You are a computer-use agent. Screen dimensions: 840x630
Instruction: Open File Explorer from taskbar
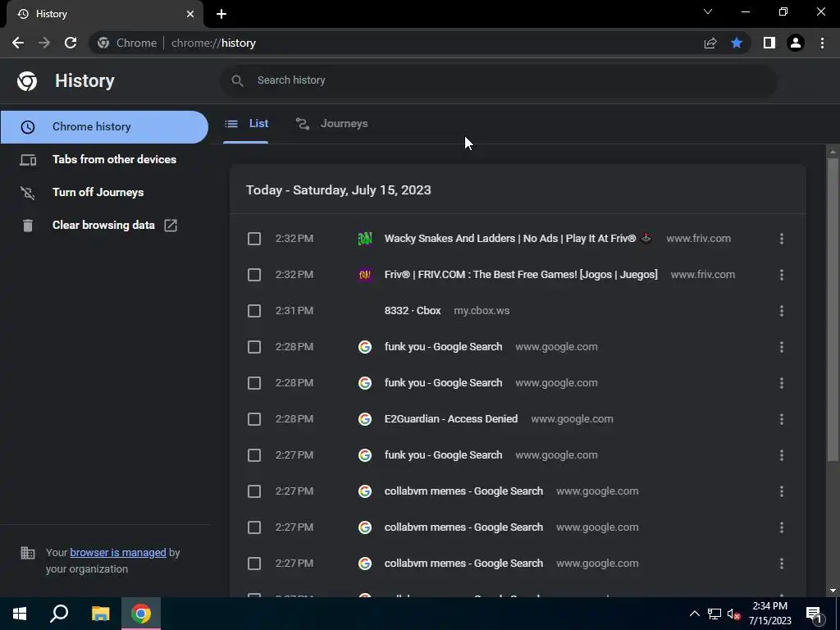[100, 614]
